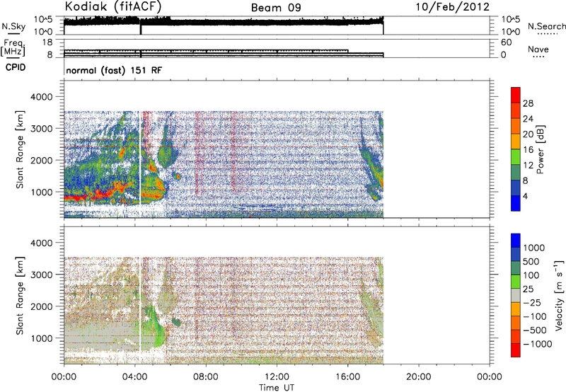Click the 60 tick on Nave axis
The image size is (566, 392).
pyautogui.click(x=506, y=42)
